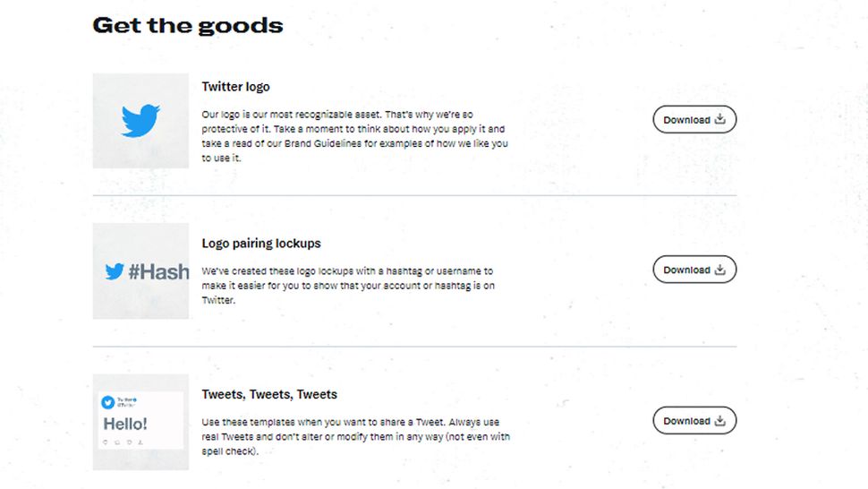This screenshot has height=489, width=868.
Task: Click the Twitter logo description paragraph
Action: [x=354, y=136]
